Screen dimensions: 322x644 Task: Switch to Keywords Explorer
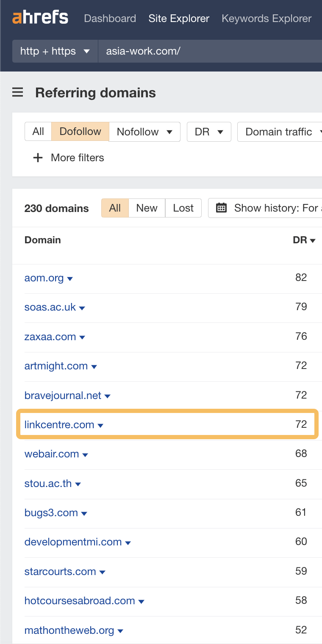click(x=266, y=19)
